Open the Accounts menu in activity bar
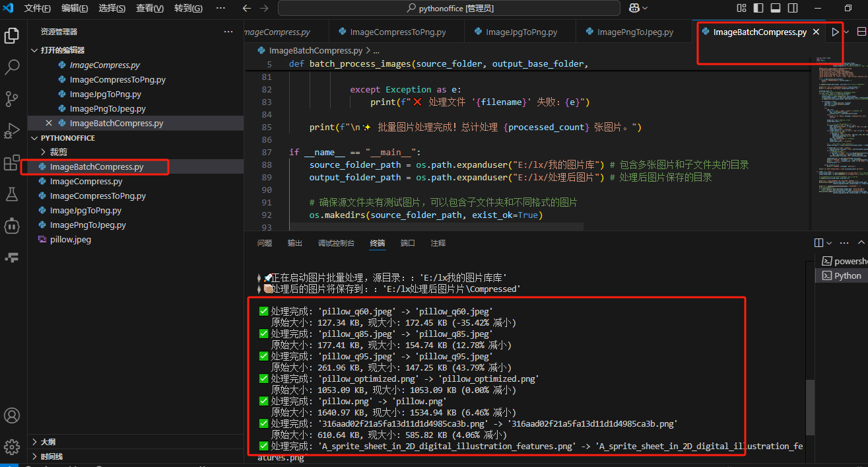Screen dimensions: 868x467 pyautogui.click(x=12, y=415)
